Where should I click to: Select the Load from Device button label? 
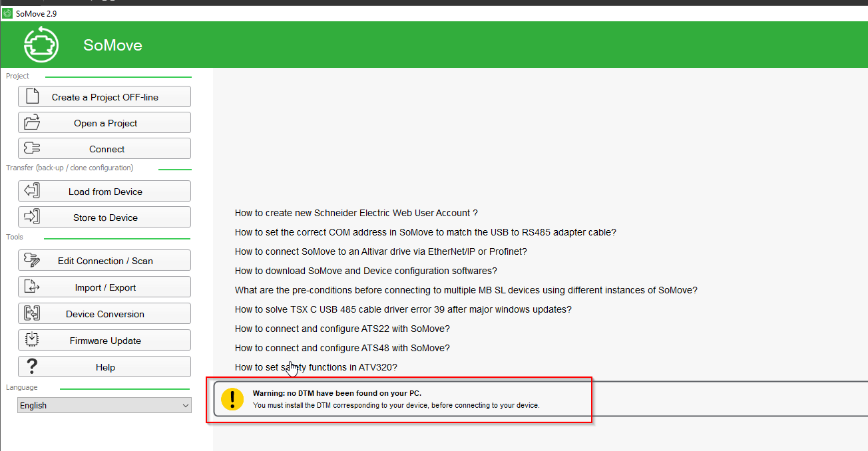[x=105, y=192]
